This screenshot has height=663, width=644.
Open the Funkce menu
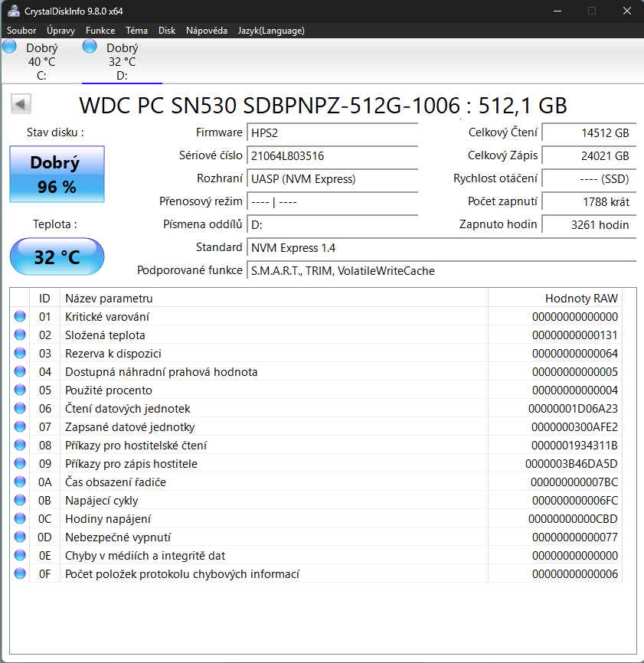[100, 31]
